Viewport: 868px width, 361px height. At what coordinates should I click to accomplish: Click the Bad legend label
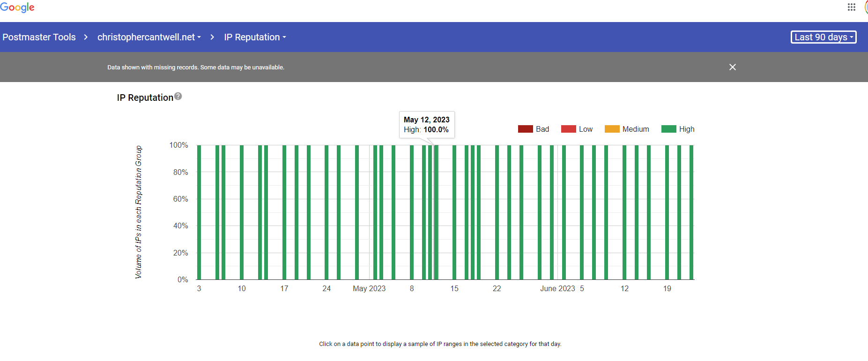coord(542,129)
